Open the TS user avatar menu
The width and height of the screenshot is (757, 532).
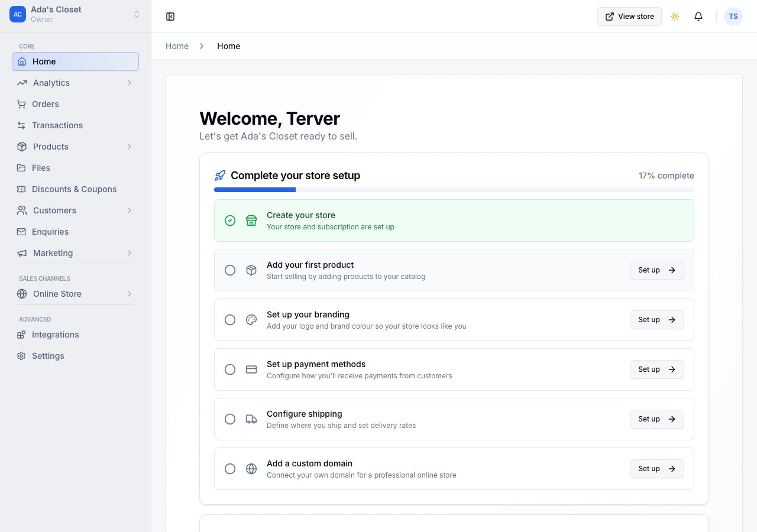pos(733,17)
